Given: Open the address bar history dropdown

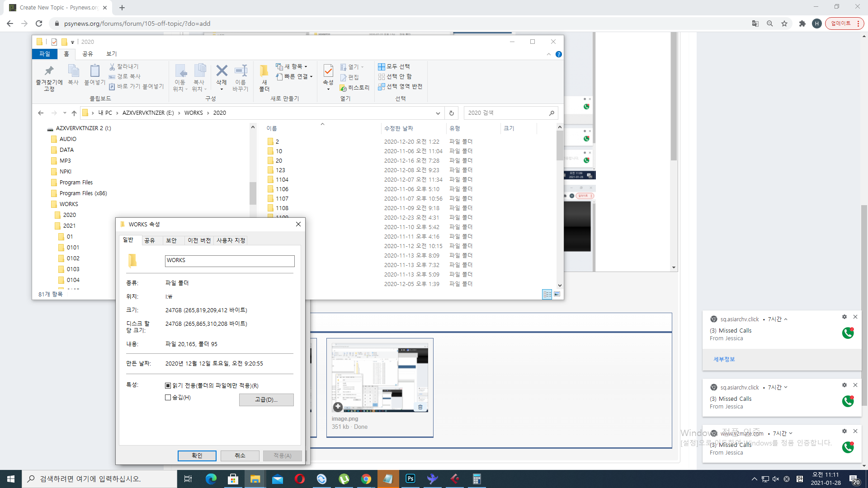Looking at the screenshot, I should [x=438, y=113].
